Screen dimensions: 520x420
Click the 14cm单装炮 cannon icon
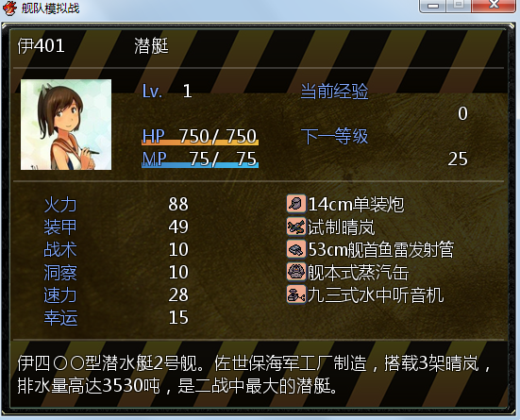296,204
